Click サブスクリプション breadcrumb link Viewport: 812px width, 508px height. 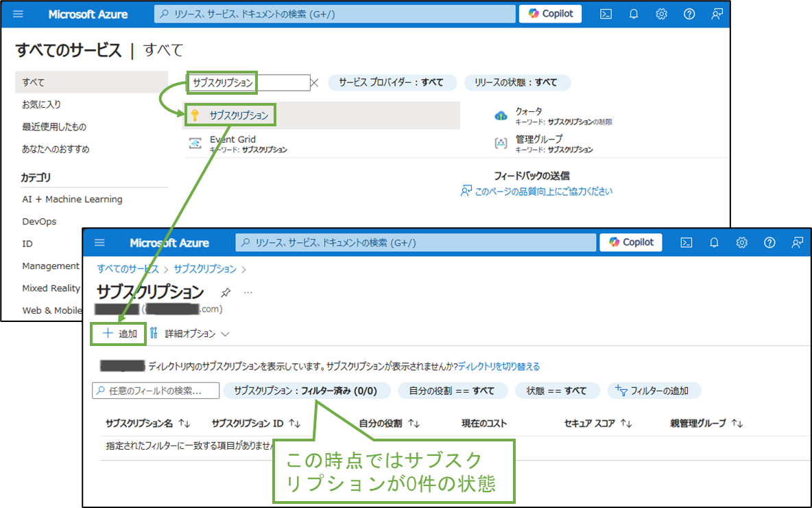205,269
